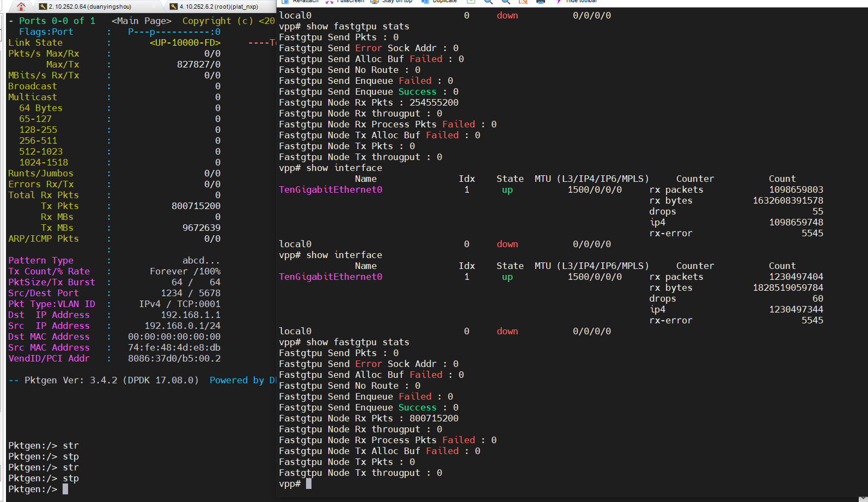Switch to tab 4. 10.252.6.2 (root)(plat_nxp)
The width and height of the screenshot is (868, 502).
(x=218, y=7)
